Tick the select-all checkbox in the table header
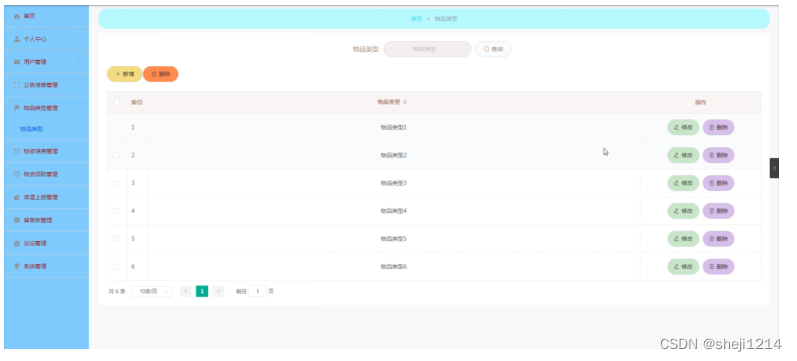The height and width of the screenshot is (361, 797). pyautogui.click(x=117, y=102)
